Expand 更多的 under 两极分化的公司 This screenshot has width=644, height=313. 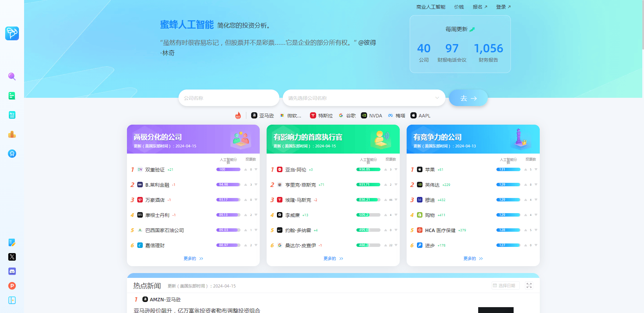[193, 259]
